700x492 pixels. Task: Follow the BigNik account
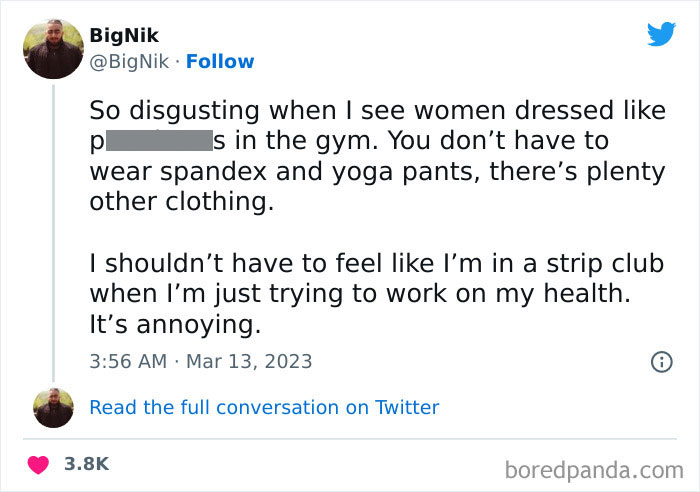pos(220,62)
